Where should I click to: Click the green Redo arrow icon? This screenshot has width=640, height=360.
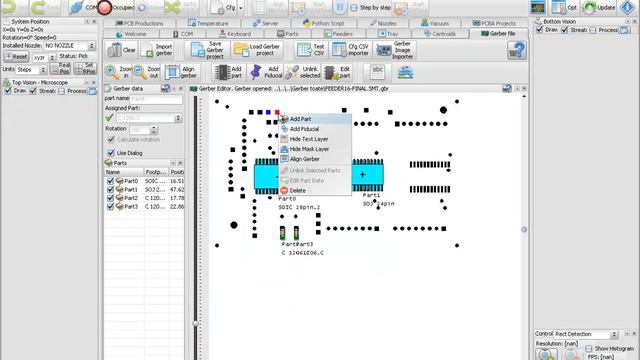point(38,7)
